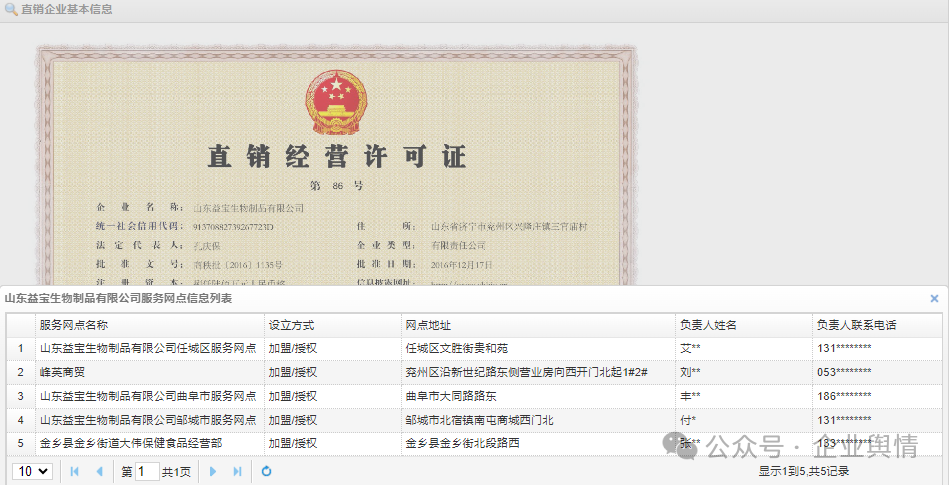
Task: Click the phone number 186********
Action: point(844,397)
